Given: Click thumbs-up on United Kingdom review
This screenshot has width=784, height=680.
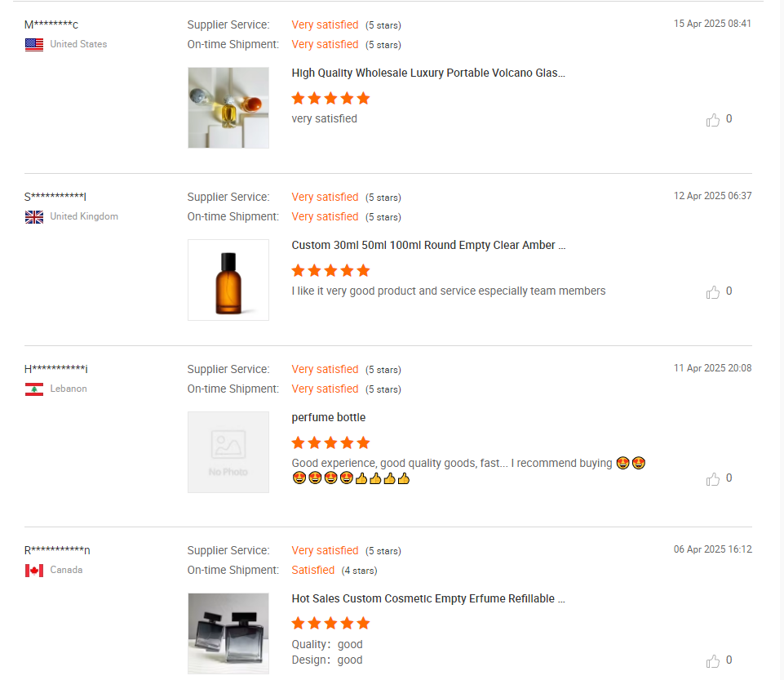Looking at the screenshot, I should click(x=712, y=291).
